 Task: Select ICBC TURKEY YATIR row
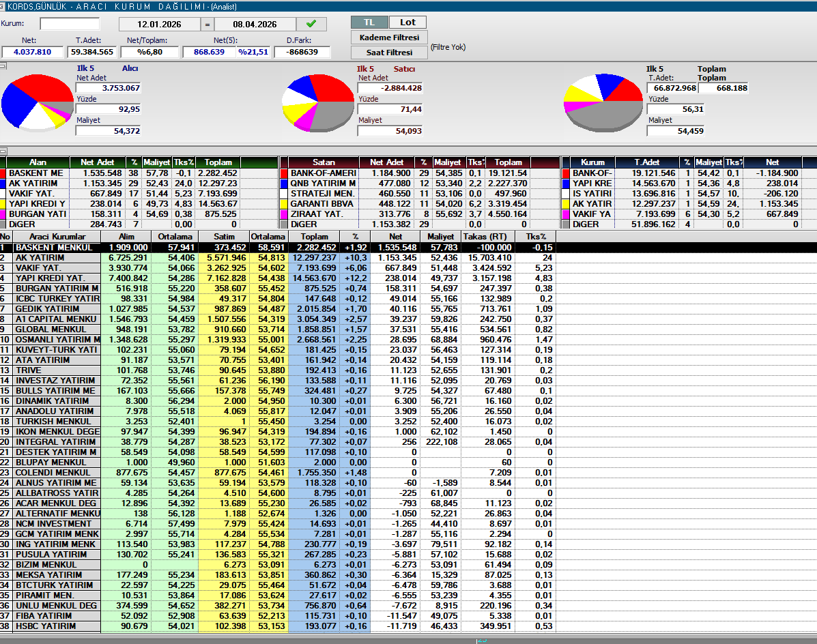point(278,299)
